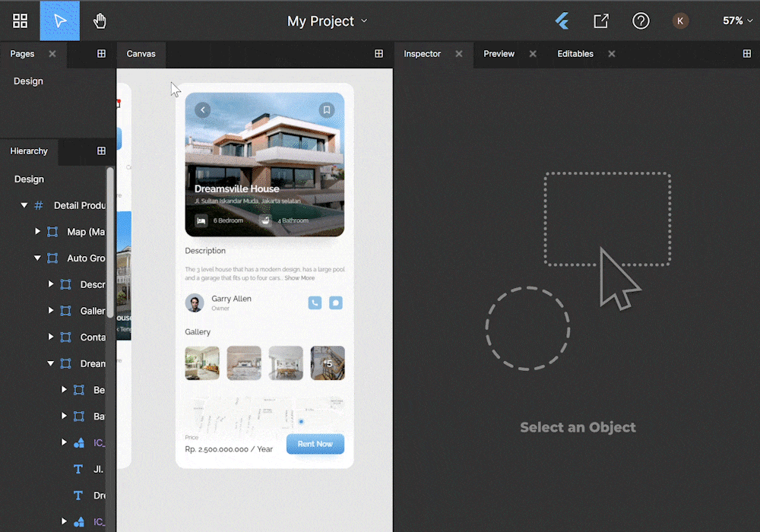The width and height of the screenshot is (760, 532).
Task: Collapse the Auto Group in the hierarchy
Action: click(x=36, y=258)
